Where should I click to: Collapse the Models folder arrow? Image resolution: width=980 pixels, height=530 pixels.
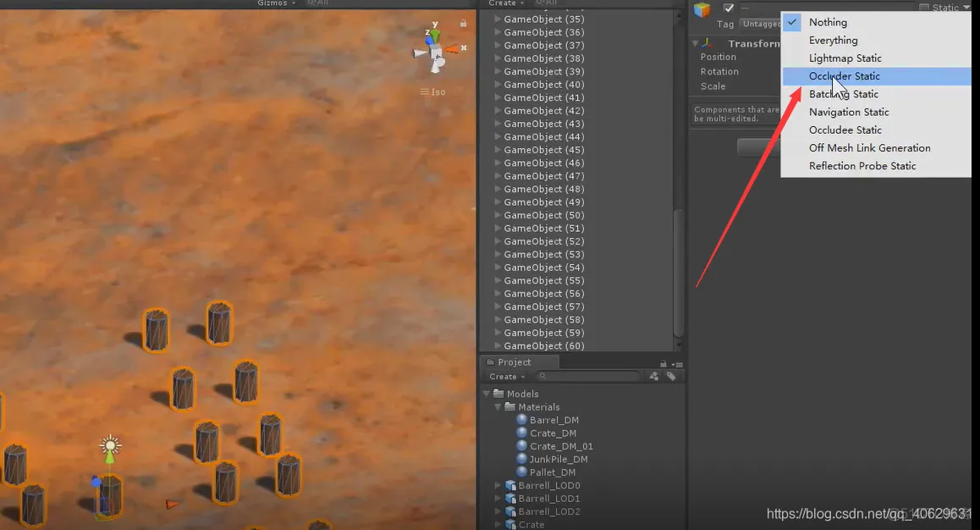coord(487,394)
